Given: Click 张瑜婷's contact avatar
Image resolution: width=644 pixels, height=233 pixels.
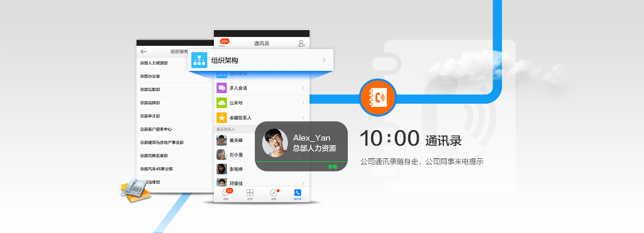Looking at the screenshot, I should tap(222, 169).
